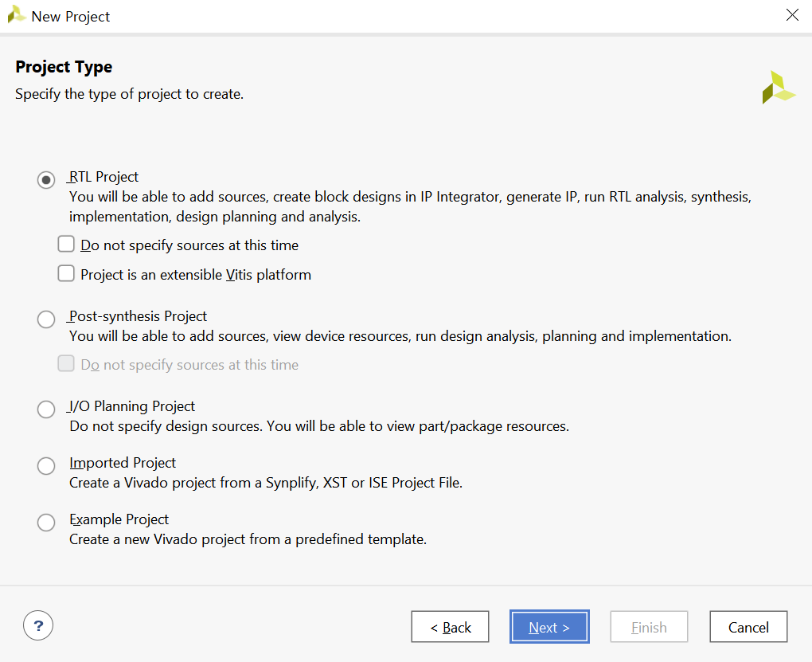Viewport: 812px width, 662px height.
Task: Cancel the New Project wizard
Action: coord(748,627)
